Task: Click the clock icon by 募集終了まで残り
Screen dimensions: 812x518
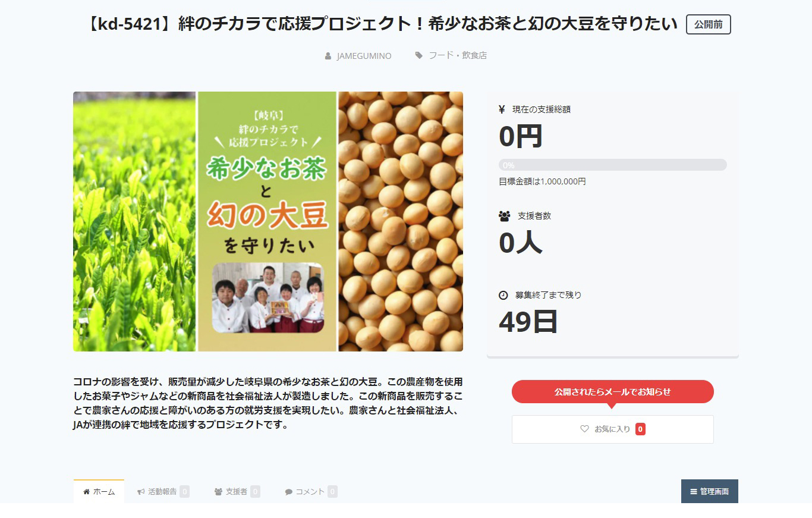Action: pyautogui.click(x=503, y=295)
